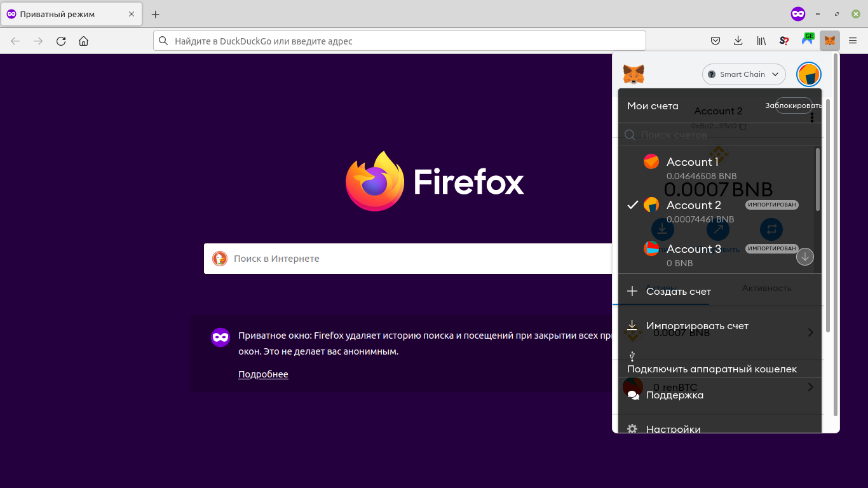Click the account avatar in MetaMask header
Image resolution: width=868 pixels, height=488 pixels.
point(809,74)
